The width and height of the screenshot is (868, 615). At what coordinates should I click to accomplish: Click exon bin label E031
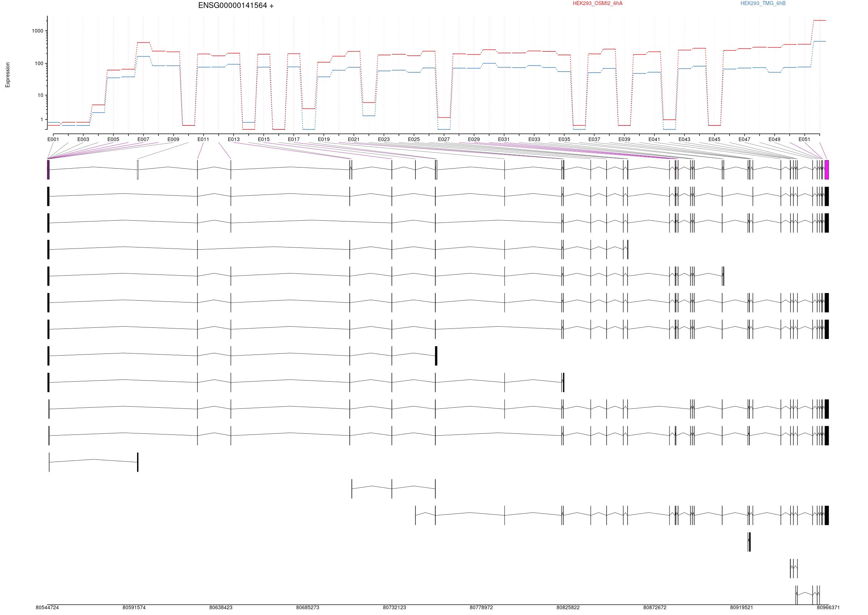click(504, 139)
